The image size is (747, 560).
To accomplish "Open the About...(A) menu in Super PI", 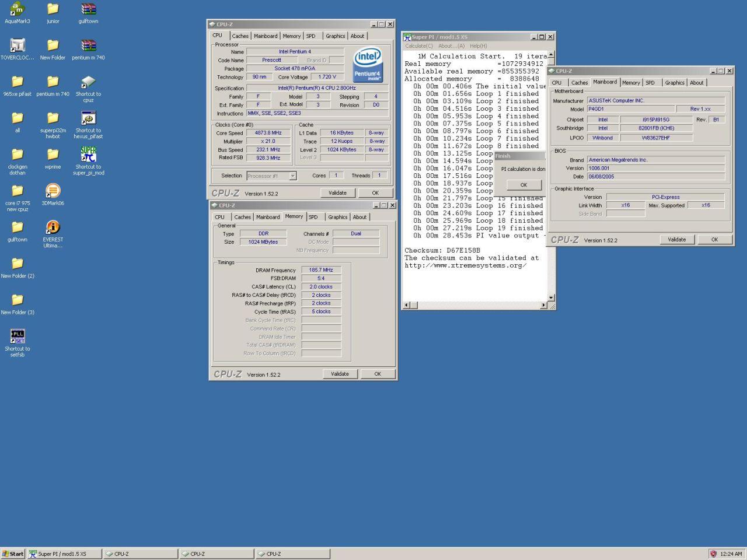I will [451, 46].
